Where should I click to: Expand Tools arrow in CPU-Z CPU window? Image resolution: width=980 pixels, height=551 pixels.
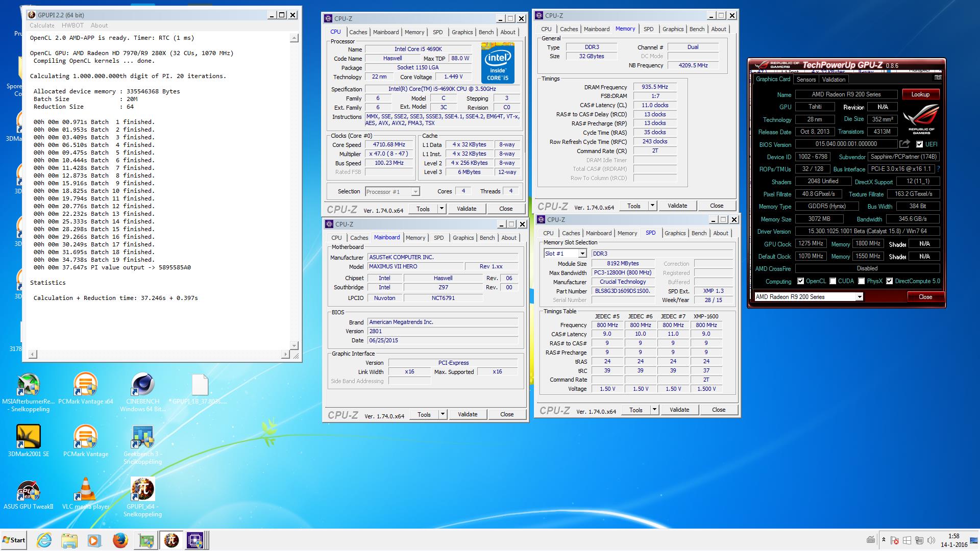click(x=442, y=209)
